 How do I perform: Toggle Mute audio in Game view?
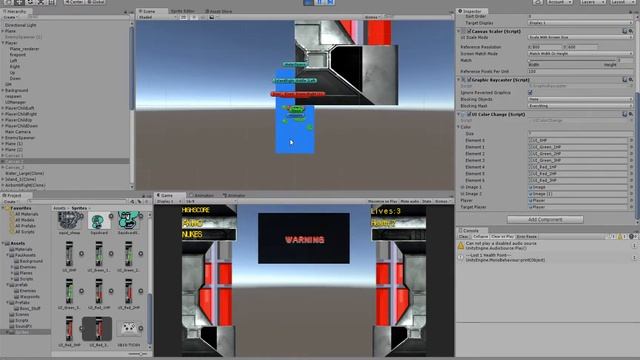409,202
